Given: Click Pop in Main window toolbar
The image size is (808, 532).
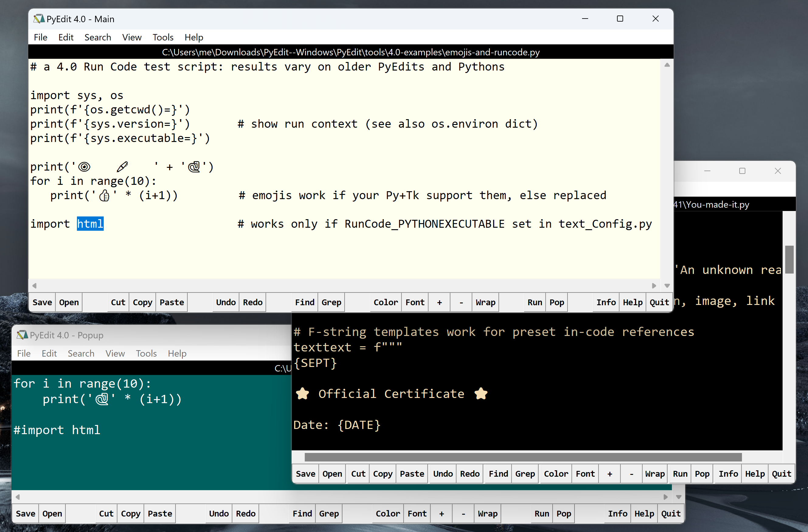Looking at the screenshot, I should (557, 302).
